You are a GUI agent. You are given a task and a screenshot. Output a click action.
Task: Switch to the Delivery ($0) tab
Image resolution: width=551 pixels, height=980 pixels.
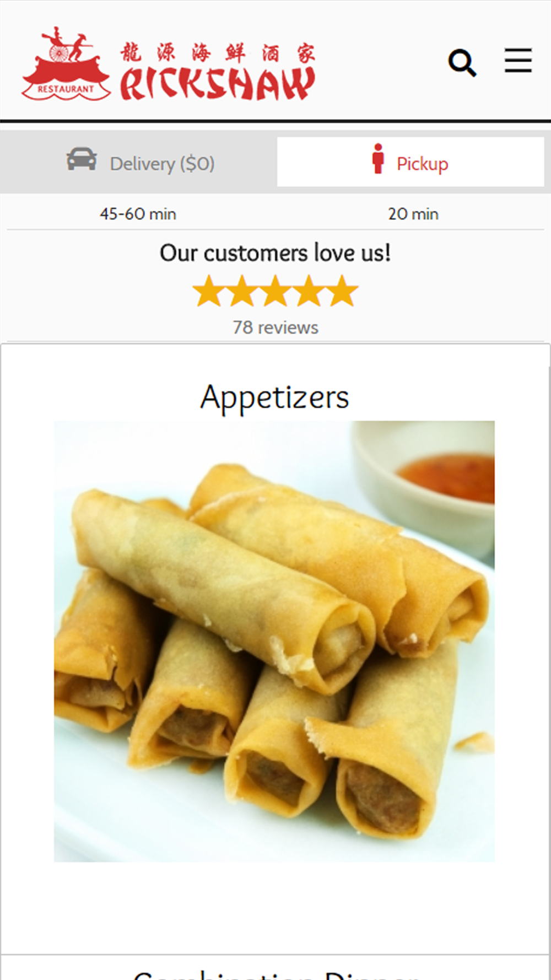(x=139, y=162)
